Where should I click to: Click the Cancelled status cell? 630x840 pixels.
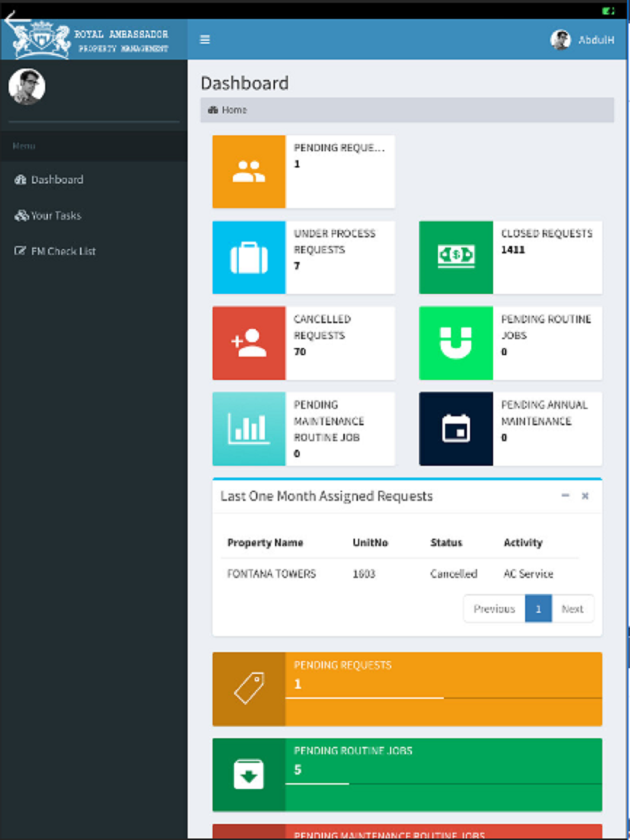tap(454, 574)
